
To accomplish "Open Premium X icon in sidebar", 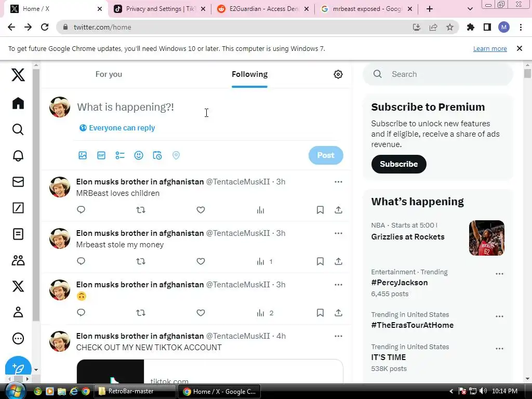I will tap(18, 286).
